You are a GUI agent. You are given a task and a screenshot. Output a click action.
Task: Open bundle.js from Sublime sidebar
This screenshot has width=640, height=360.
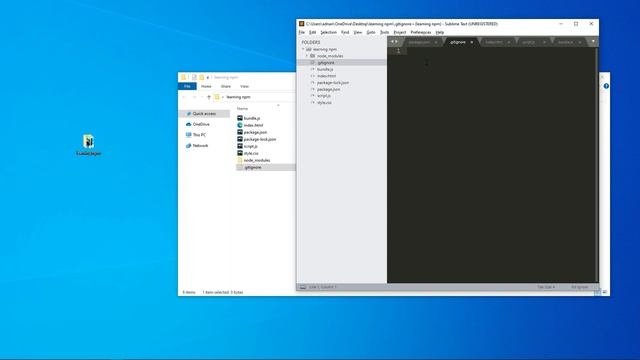pos(325,69)
